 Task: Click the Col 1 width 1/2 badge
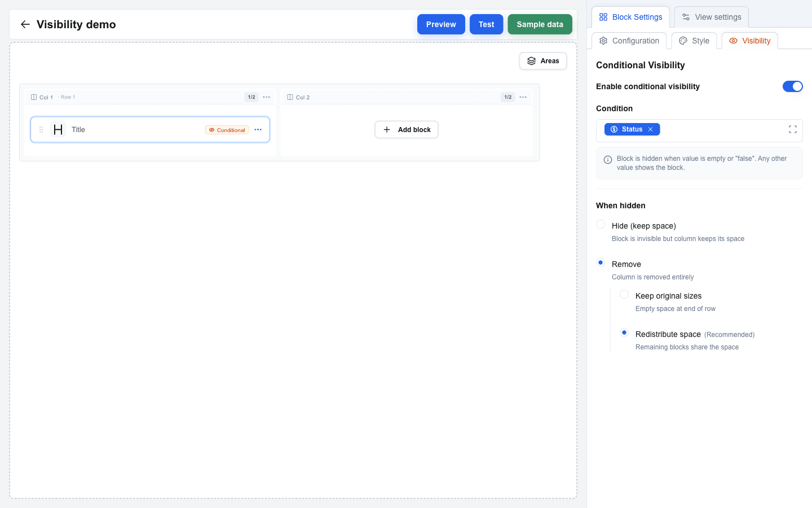point(251,97)
